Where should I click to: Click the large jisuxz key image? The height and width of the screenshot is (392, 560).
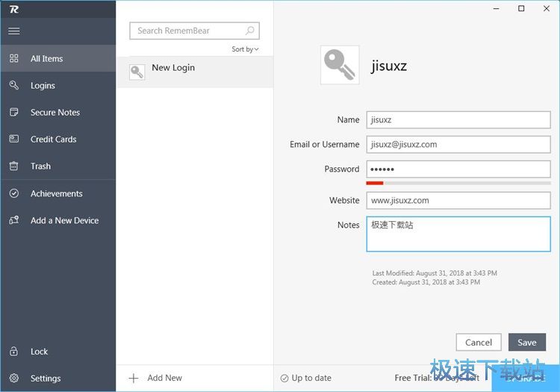click(x=340, y=65)
